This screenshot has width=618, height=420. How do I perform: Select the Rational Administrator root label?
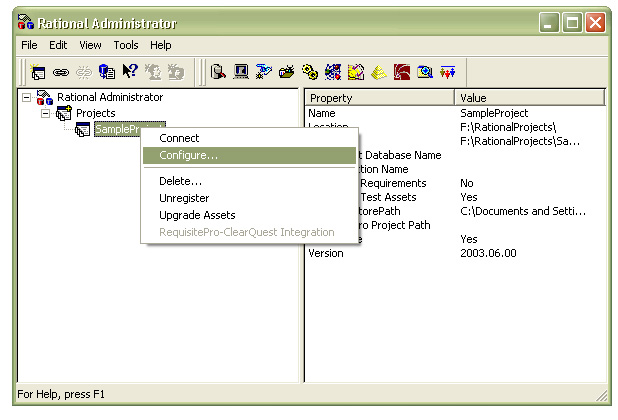(x=110, y=97)
